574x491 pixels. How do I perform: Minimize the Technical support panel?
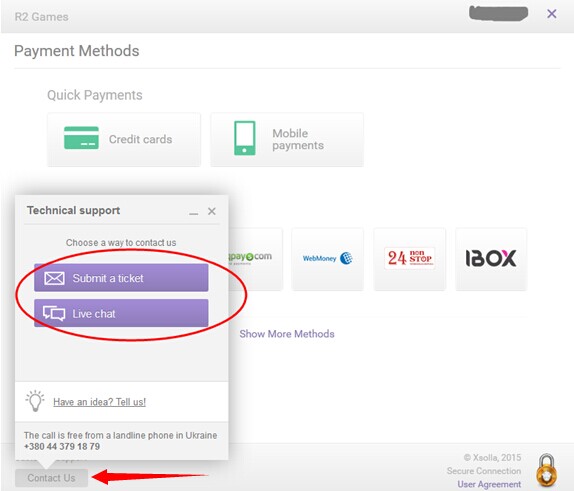(x=194, y=213)
